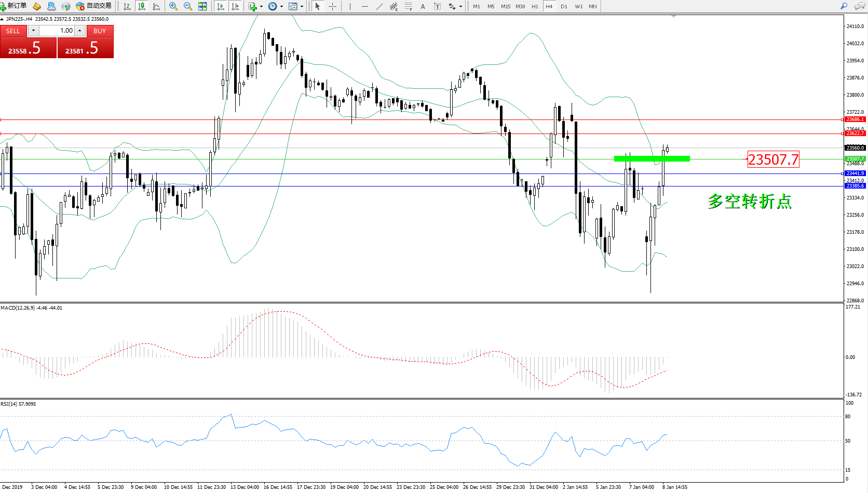Switch to the M15 timeframe

pyautogui.click(x=505, y=6)
